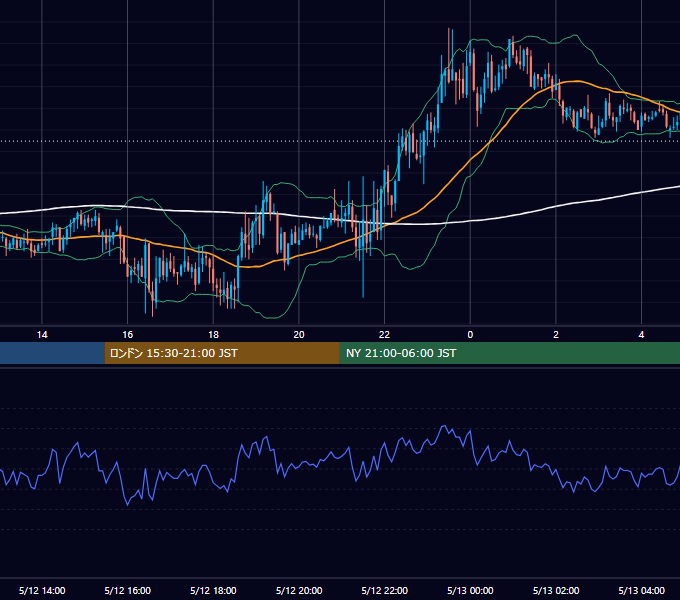Click the 18 hour label on price chart axis
Screen dimensions: 680x600
213,335
